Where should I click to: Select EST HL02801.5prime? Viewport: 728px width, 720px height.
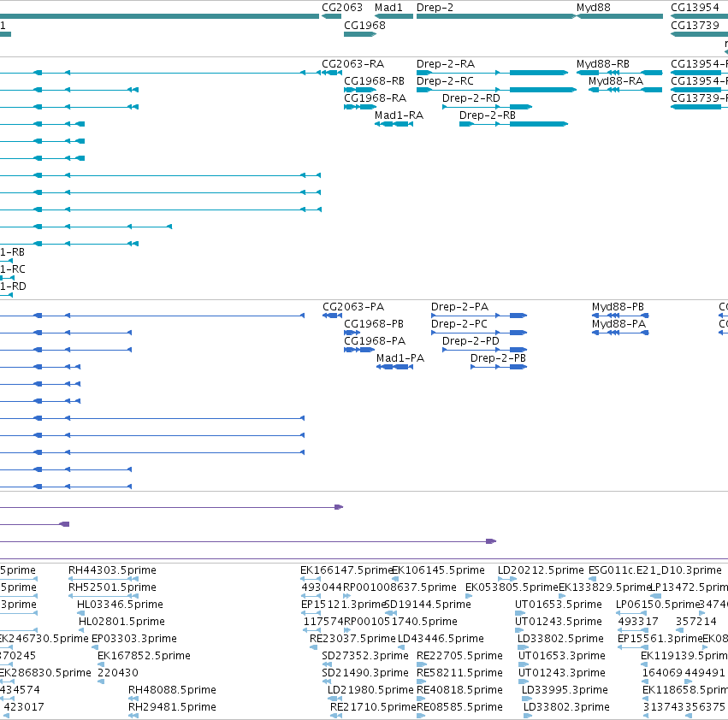tap(121, 622)
